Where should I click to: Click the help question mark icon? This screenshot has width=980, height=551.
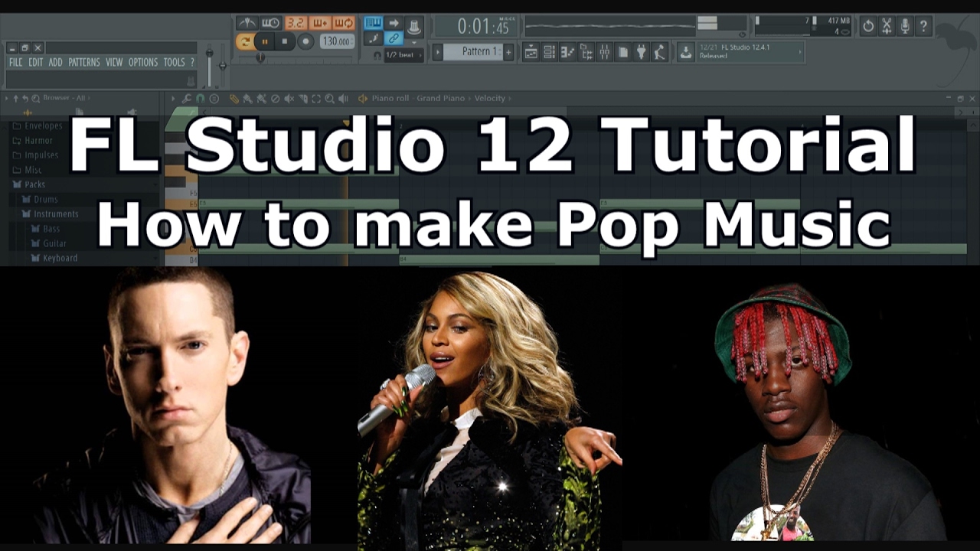click(923, 26)
